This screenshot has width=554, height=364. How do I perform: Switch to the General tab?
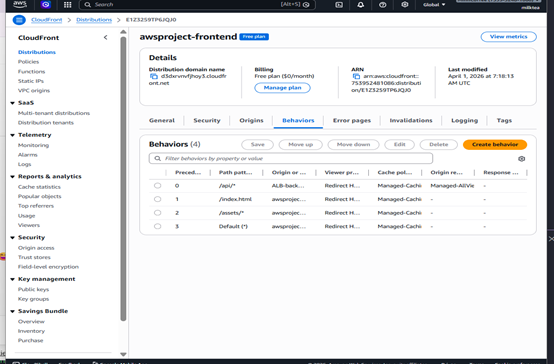pyautogui.click(x=162, y=121)
